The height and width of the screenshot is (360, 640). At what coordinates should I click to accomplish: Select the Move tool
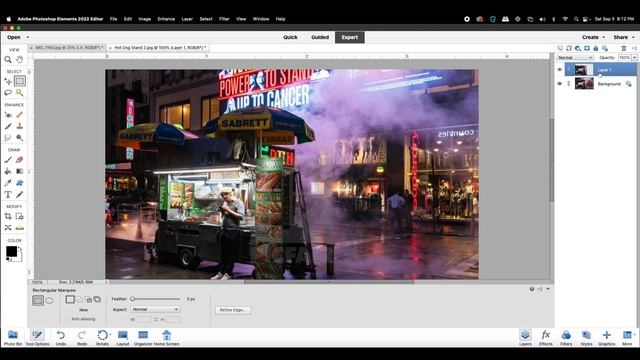[x=8, y=81]
